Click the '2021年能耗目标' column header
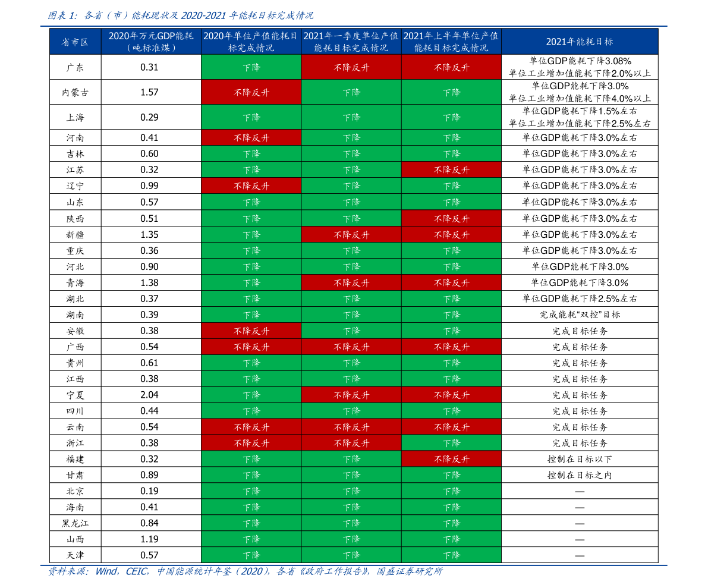The height and width of the screenshot is (588, 708). [x=580, y=42]
